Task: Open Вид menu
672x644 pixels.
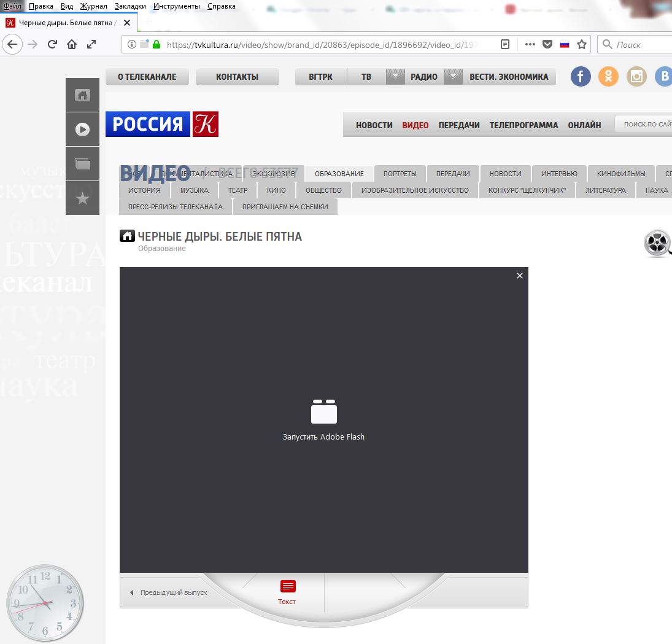Action: click(66, 6)
